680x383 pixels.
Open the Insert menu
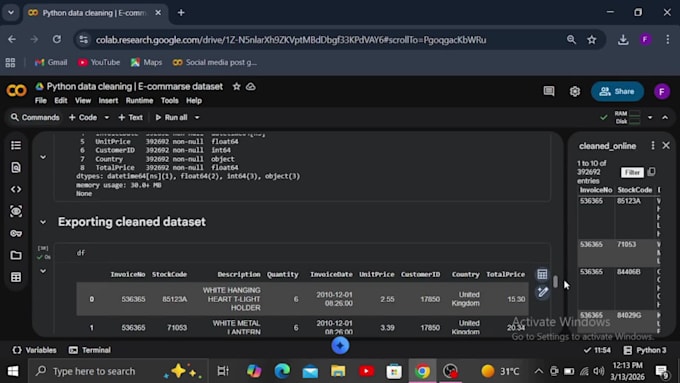(108, 101)
